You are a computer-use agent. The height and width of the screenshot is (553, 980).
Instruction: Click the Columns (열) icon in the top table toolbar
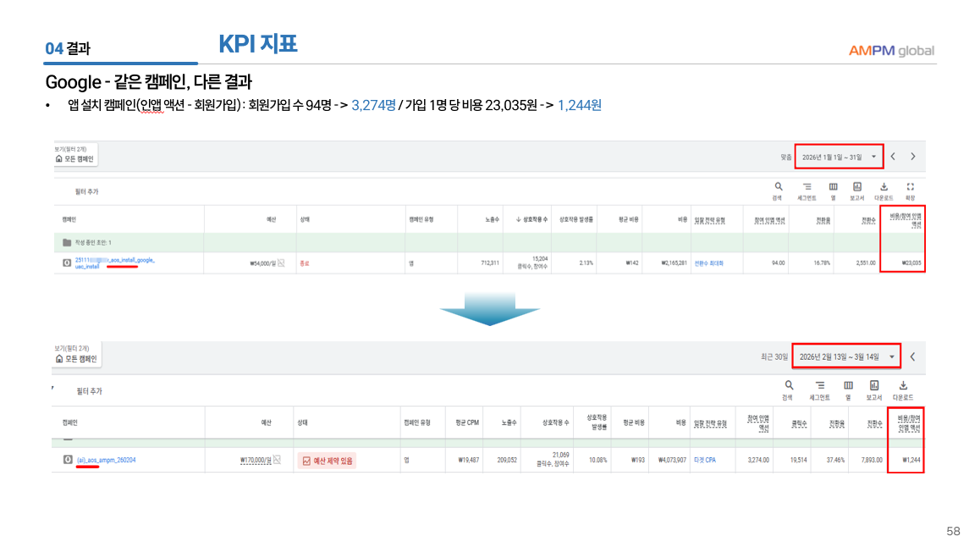pos(833,187)
